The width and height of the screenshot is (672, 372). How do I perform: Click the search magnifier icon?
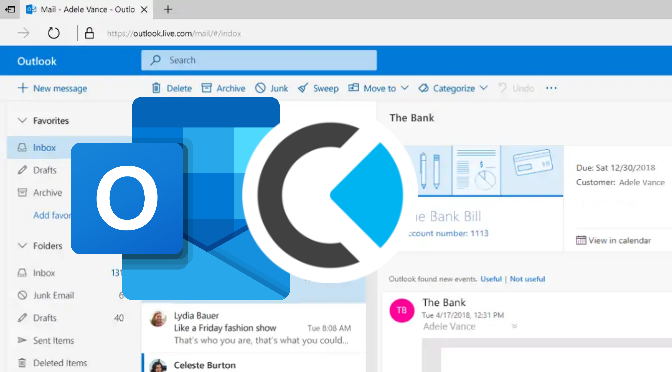click(x=156, y=60)
